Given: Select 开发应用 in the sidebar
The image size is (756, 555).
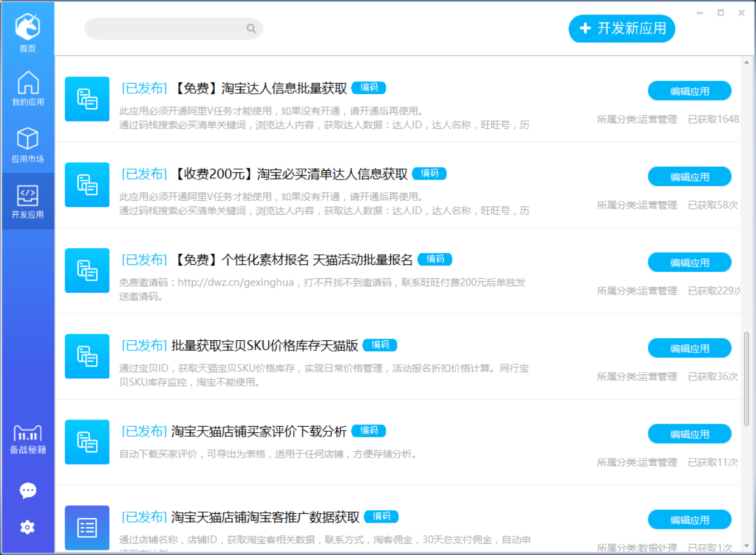Looking at the screenshot, I should coord(28,201).
